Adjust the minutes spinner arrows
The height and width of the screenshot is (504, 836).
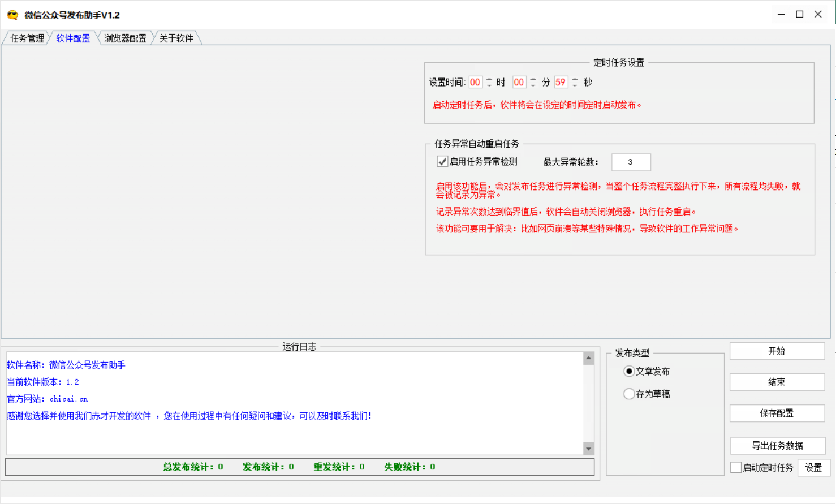coord(533,83)
